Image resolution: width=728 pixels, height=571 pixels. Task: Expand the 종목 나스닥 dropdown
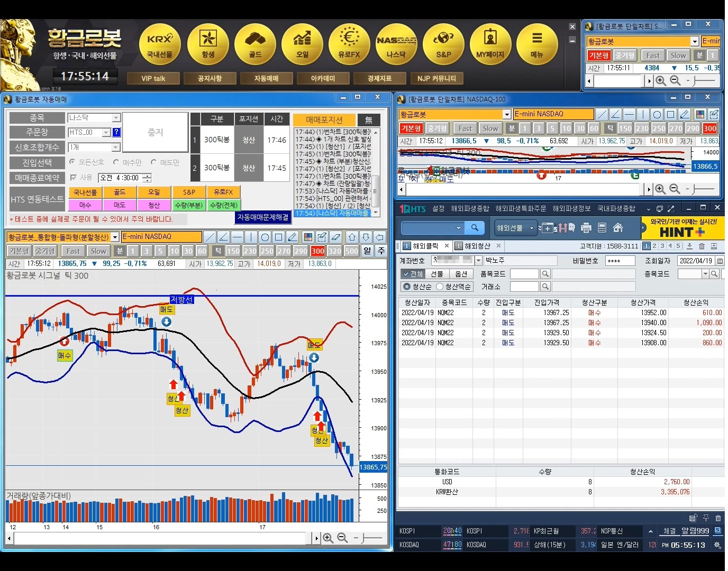coord(116,117)
